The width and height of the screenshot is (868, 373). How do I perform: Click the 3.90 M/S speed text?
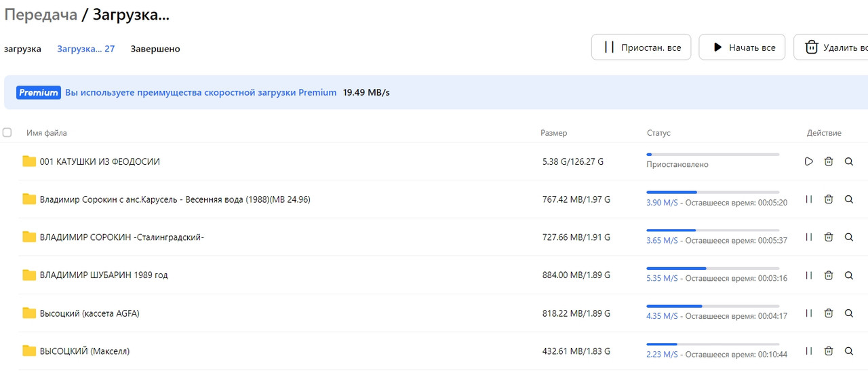coord(662,203)
